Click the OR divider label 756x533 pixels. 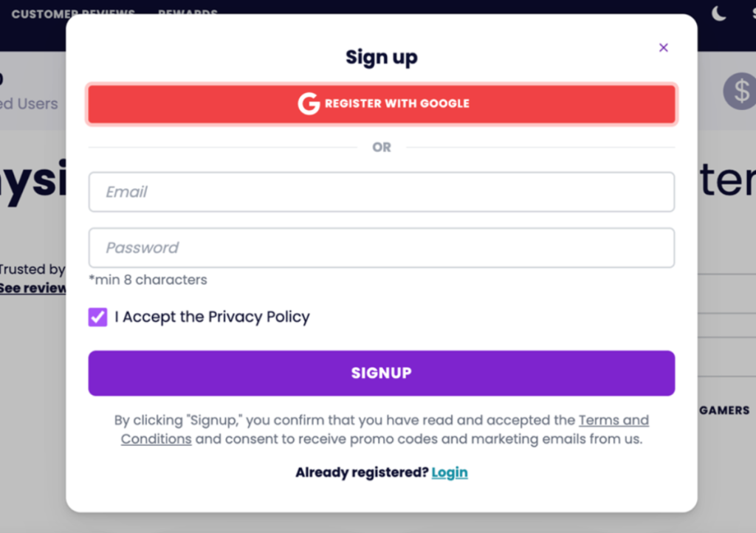[381, 148]
